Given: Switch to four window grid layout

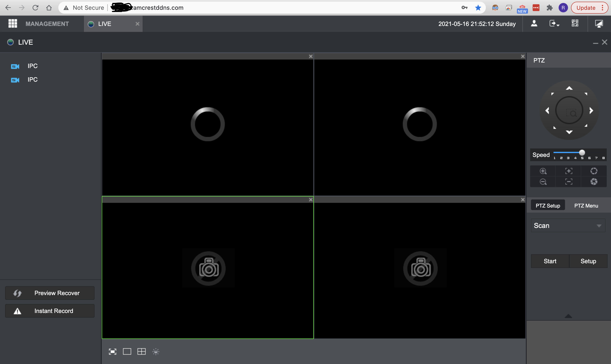Looking at the screenshot, I should pyautogui.click(x=141, y=352).
